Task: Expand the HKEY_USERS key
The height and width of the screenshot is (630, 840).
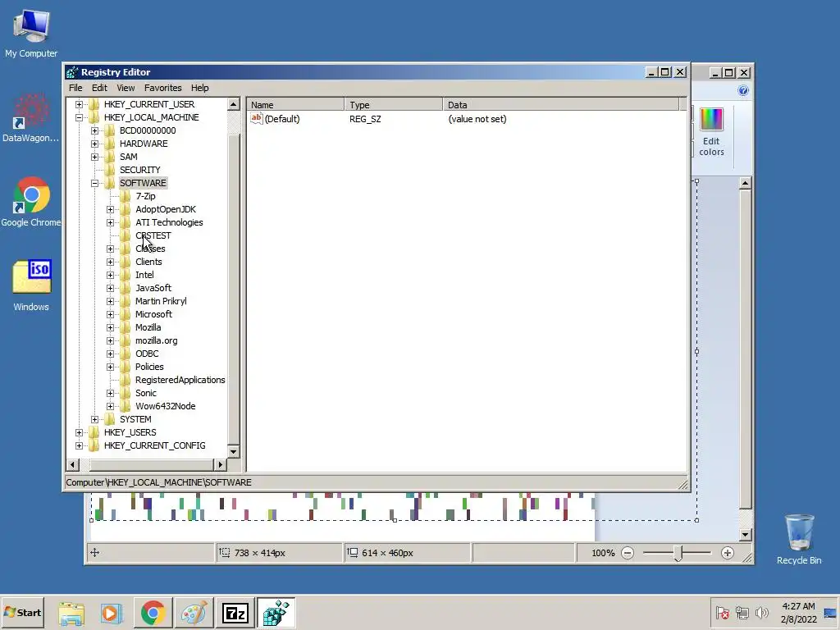Action: (x=79, y=432)
